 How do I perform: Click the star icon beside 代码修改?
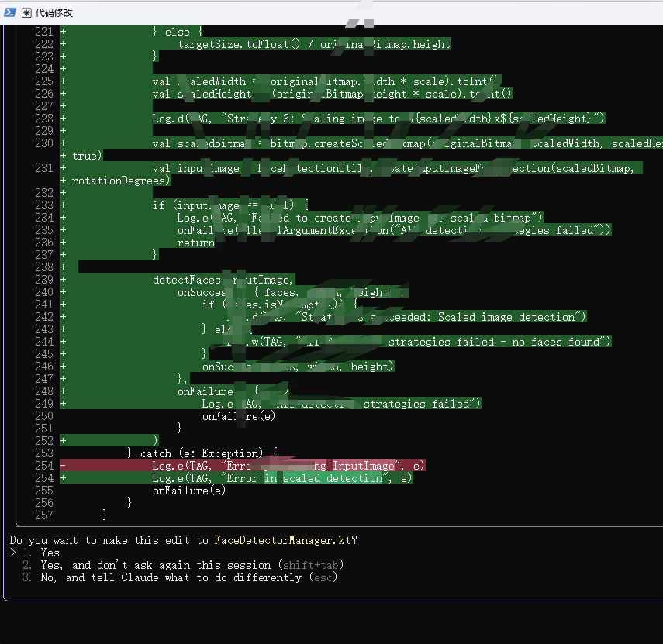point(26,13)
